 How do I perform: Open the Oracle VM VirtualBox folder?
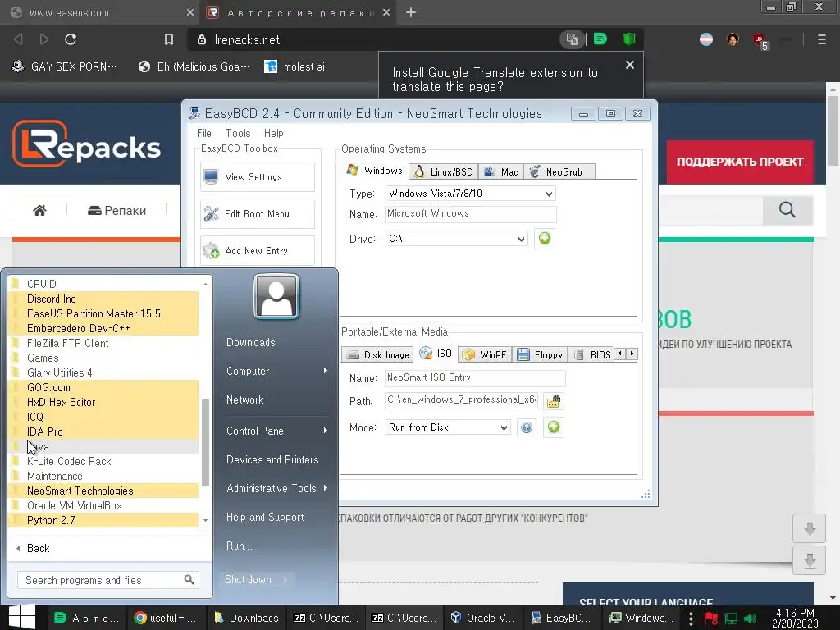pos(104,505)
